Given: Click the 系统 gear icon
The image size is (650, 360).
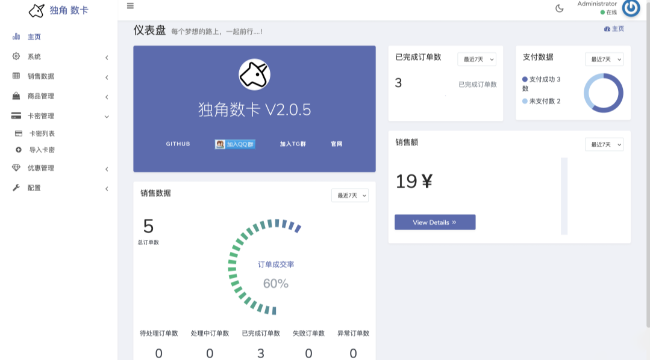Looking at the screenshot, I should tap(16, 56).
